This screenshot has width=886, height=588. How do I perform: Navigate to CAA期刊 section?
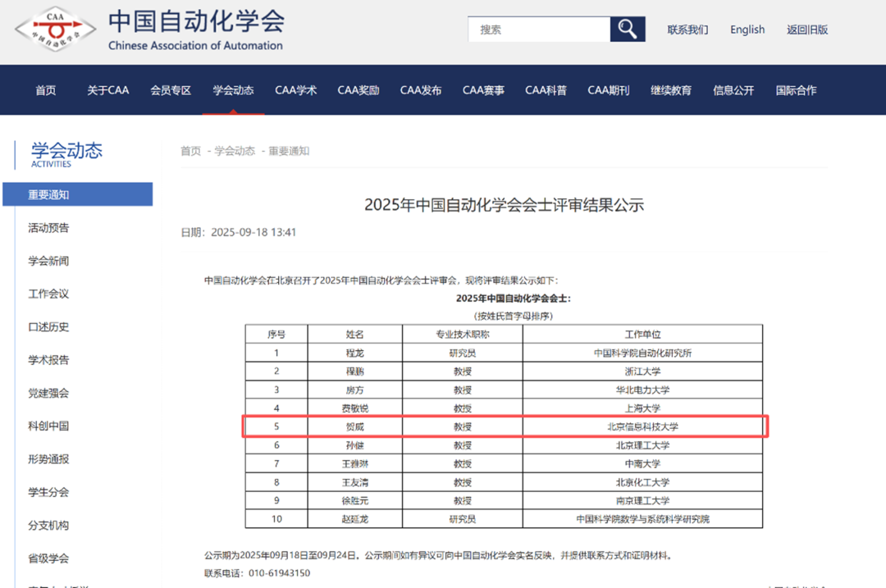coord(609,90)
